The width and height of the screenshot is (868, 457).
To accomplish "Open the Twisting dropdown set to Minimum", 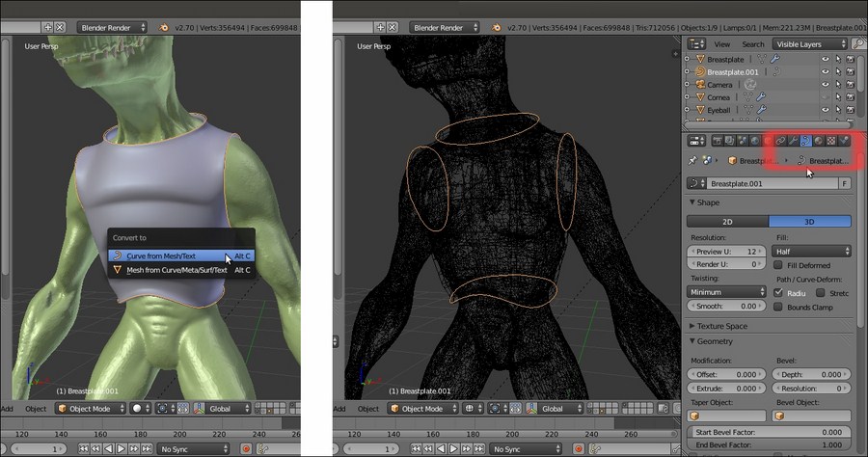I will pyautogui.click(x=727, y=291).
